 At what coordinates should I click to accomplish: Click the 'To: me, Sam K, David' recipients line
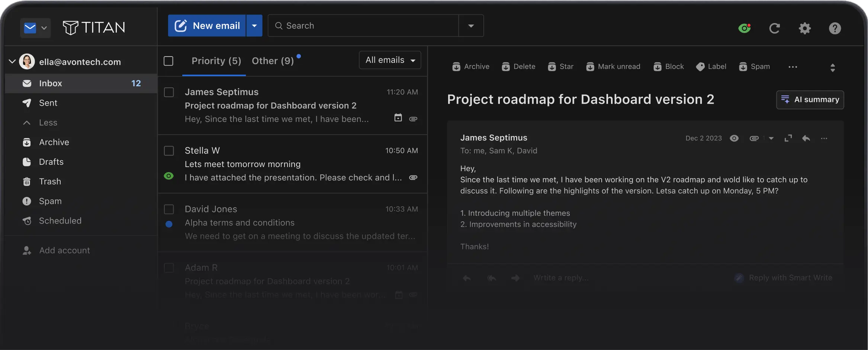pyautogui.click(x=499, y=151)
